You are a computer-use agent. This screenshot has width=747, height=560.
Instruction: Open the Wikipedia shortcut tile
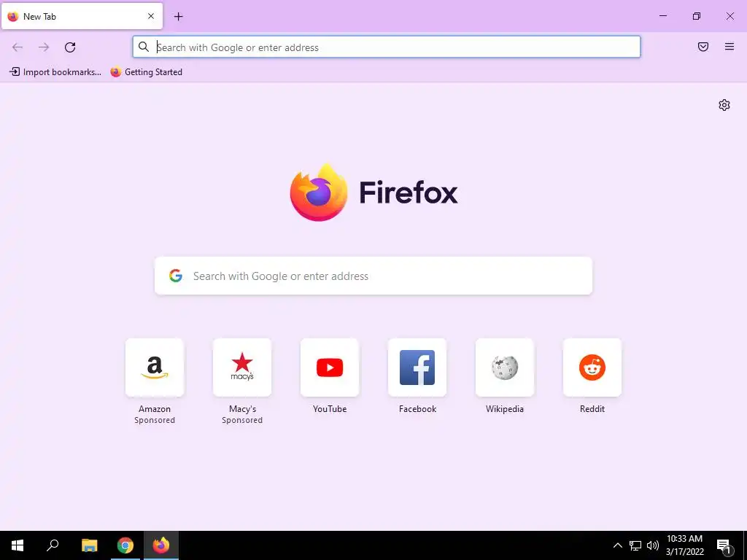click(505, 367)
